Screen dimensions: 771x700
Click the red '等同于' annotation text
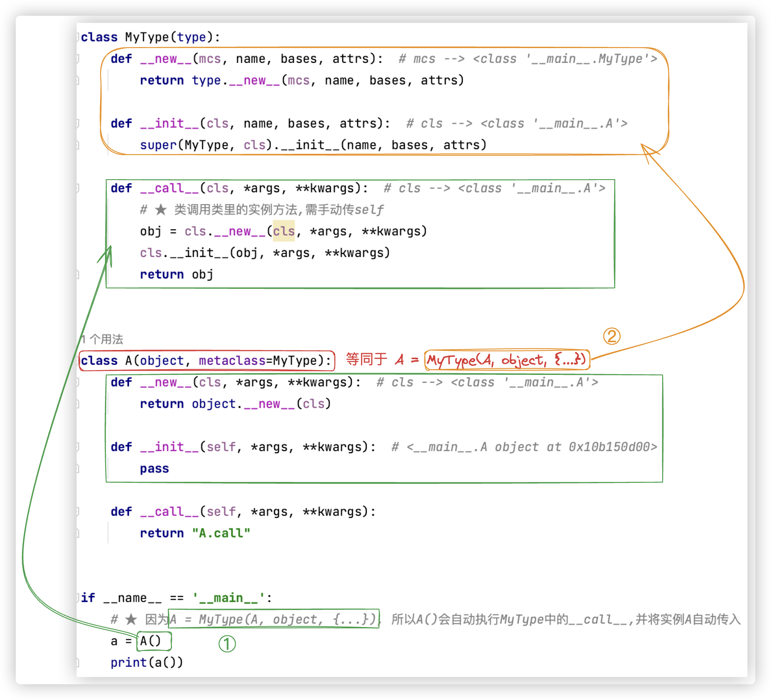(x=366, y=359)
